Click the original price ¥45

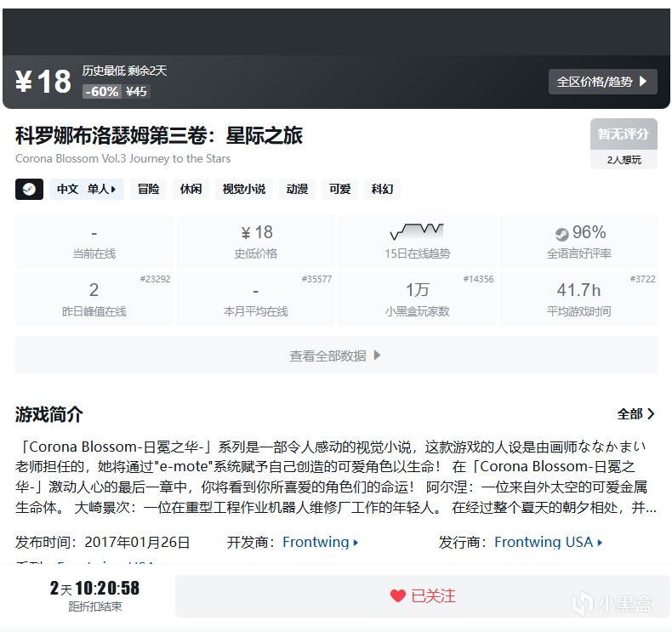pyautogui.click(x=136, y=92)
